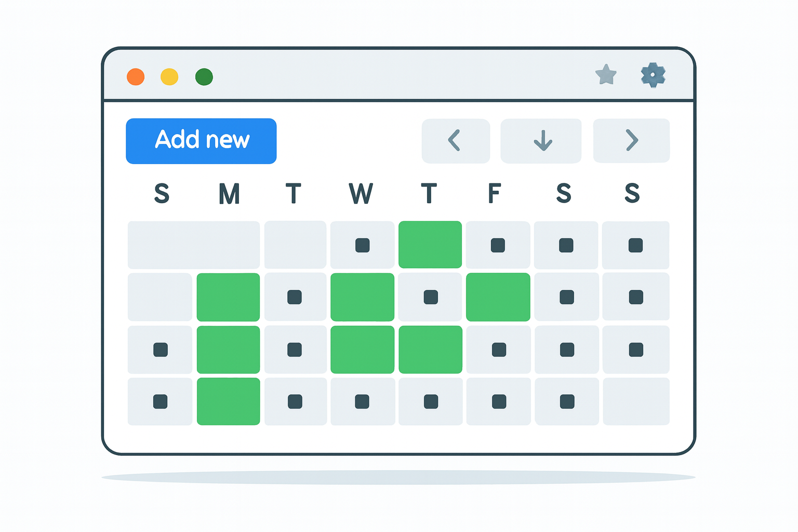The height and width of the screenshot is (532, 798).
Task: Advance to next period with right chevron
Action: pos(631,140)
